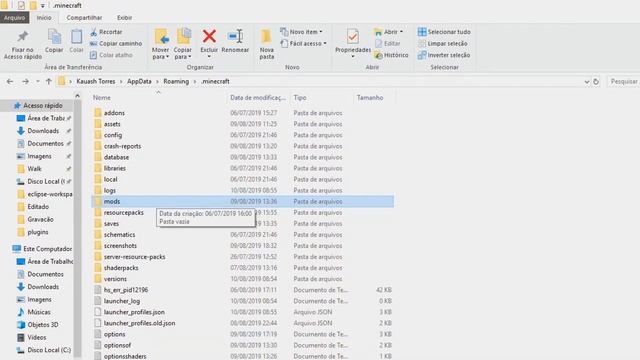640x360 pixels.
Task: Open quick access toolbar customize arrow
Action: (43, 6)
